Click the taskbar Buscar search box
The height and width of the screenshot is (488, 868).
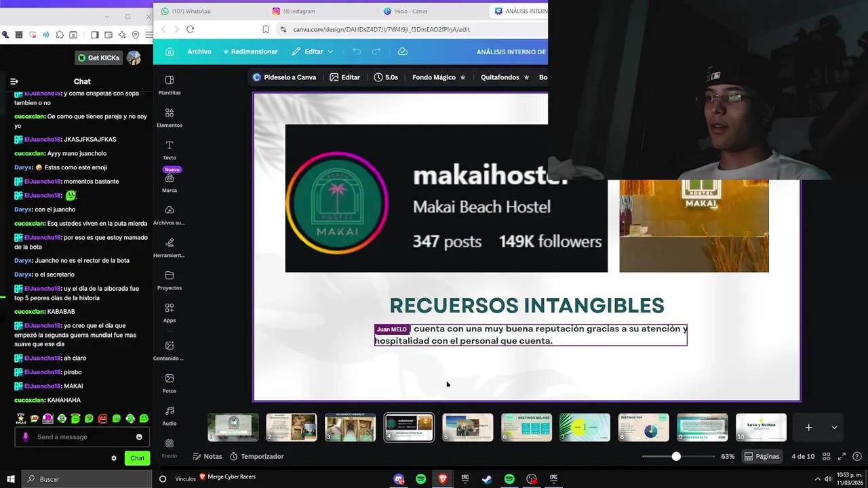click(x=87, y=479)
